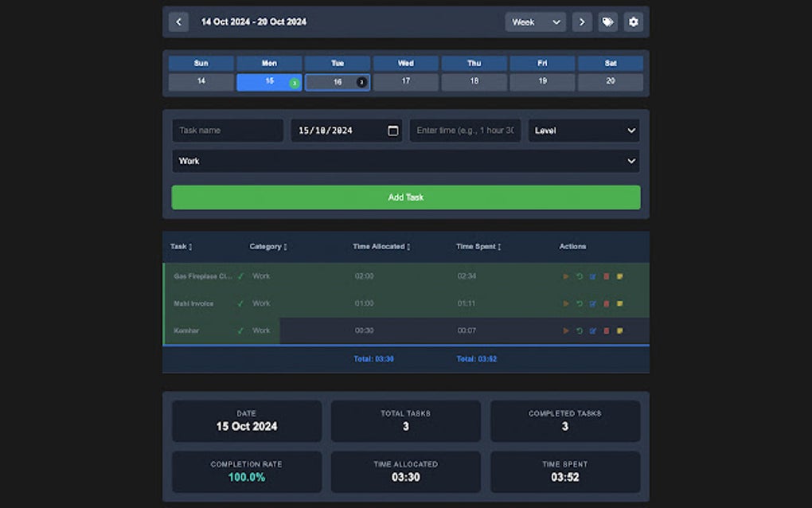The width and height of the screenshot is (812, 508).
Task: Expand the Work category dropdown
Action: (405, 161)
